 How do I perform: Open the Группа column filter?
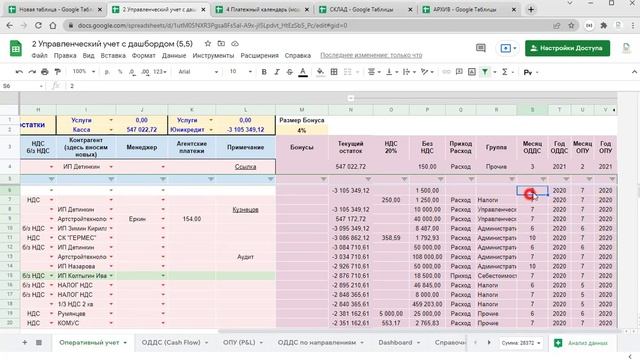[x=511, y=179]
